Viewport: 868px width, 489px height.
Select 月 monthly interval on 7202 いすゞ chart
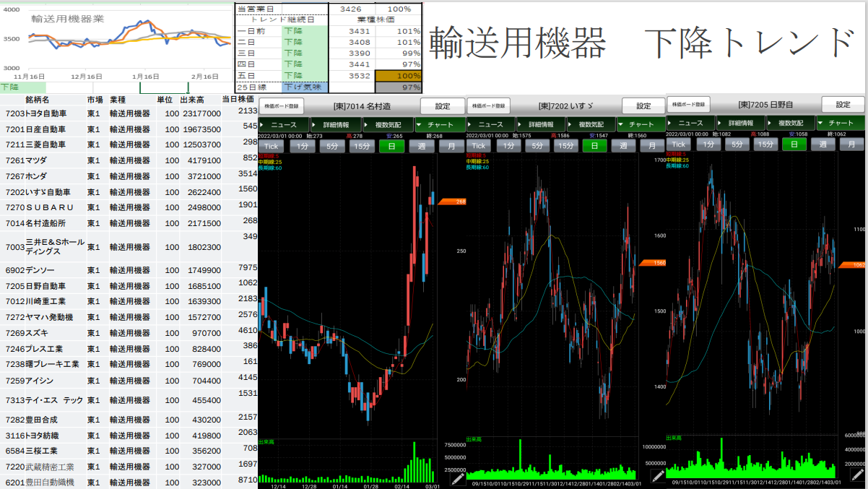pyautogui.click(x=652, y=145)
